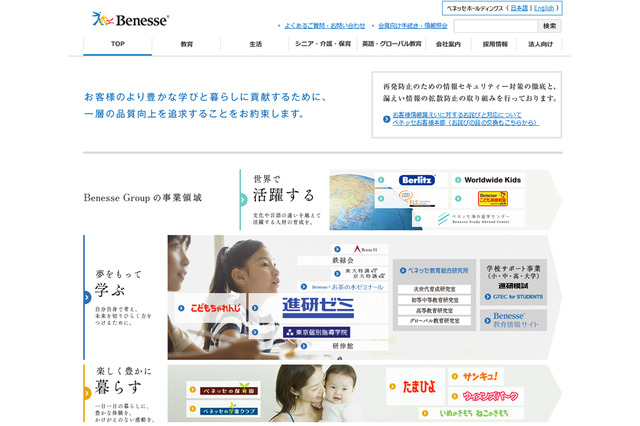Select the 英語・グローバル教育 tab
640x426 pixels.
pos(391,44)
